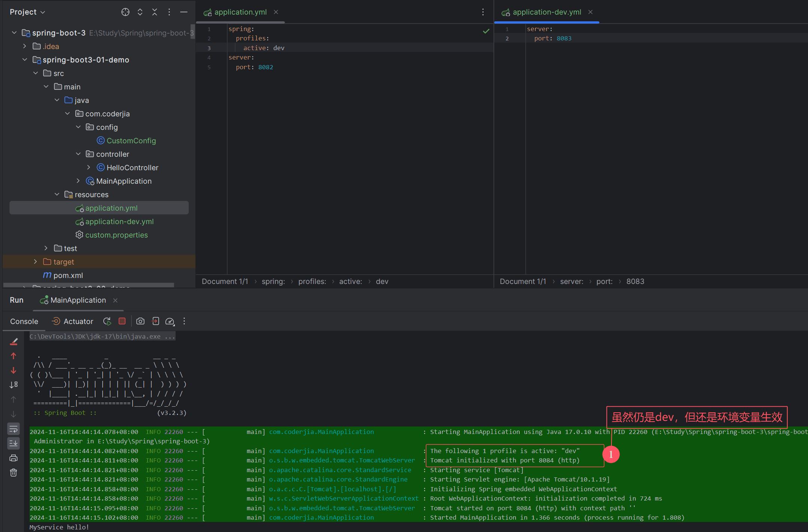Close the application.yml tab

(276, 12)
